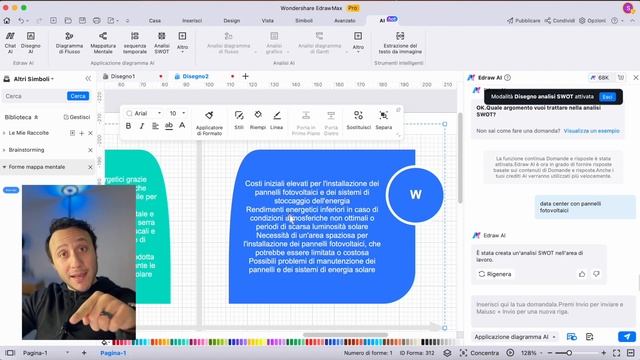
Task: Select Diagramma di Flusso AI generator
Action: (69, 42)
